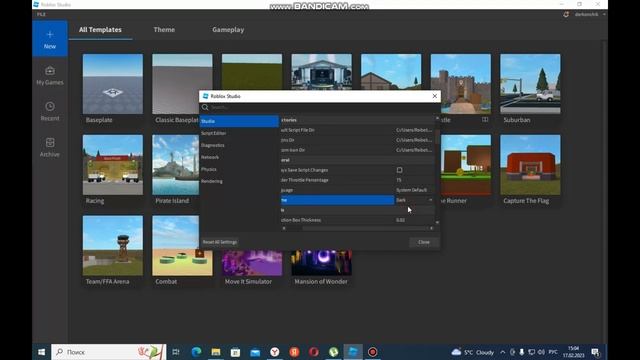
Task: Open Bandicam recorder from the taskbar
Action: (373, 352)
